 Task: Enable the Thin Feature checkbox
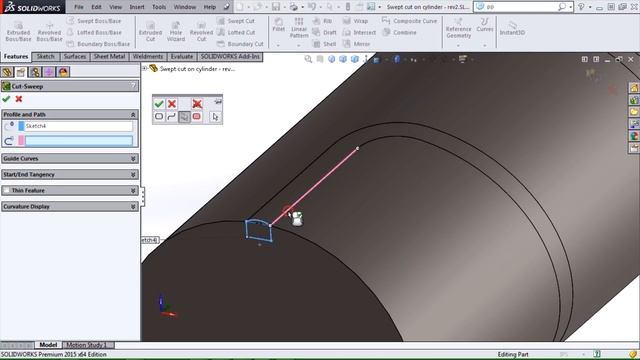pyautogui.click(x=6, y=190)
